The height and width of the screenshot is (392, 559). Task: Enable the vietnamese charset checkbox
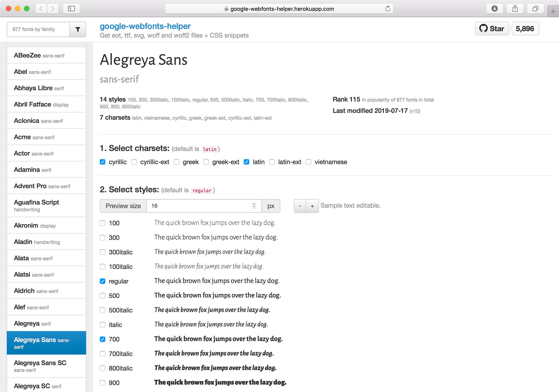309,162
